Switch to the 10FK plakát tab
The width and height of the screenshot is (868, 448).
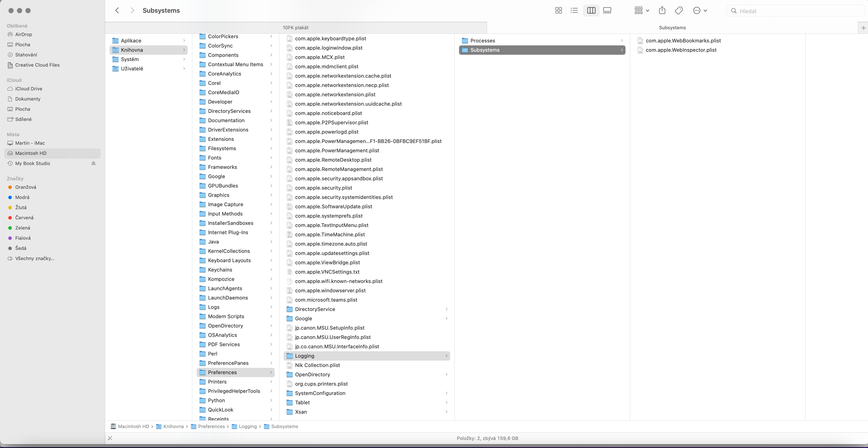[x=296, y=27]
